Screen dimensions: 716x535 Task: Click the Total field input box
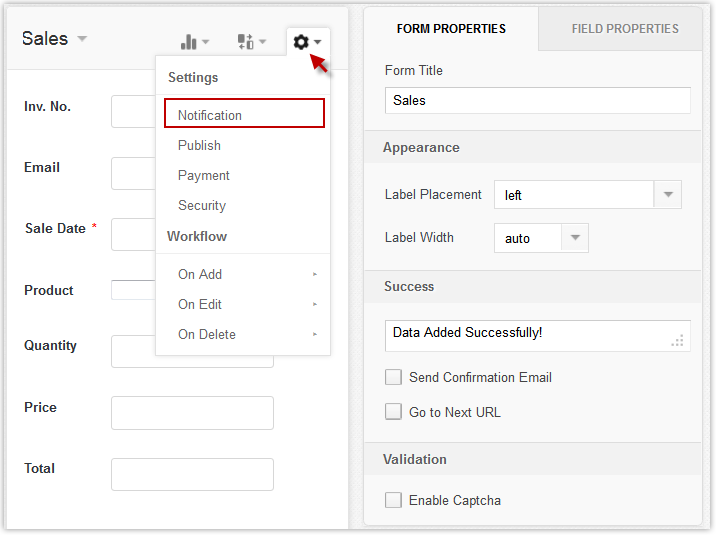[192, 474]
